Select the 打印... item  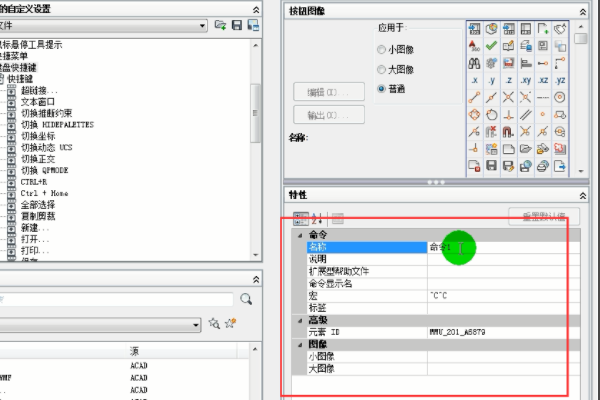click(x=35, y=250)
